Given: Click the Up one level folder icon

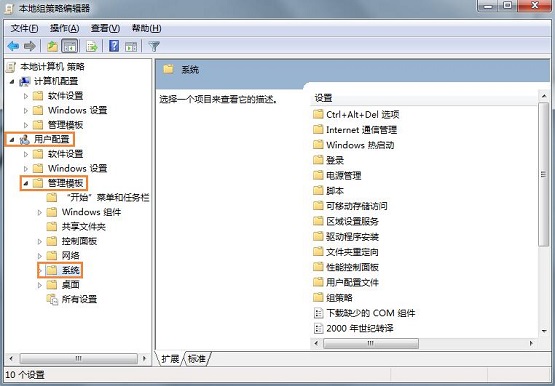Looking at the screenshot, I should 52,46.
